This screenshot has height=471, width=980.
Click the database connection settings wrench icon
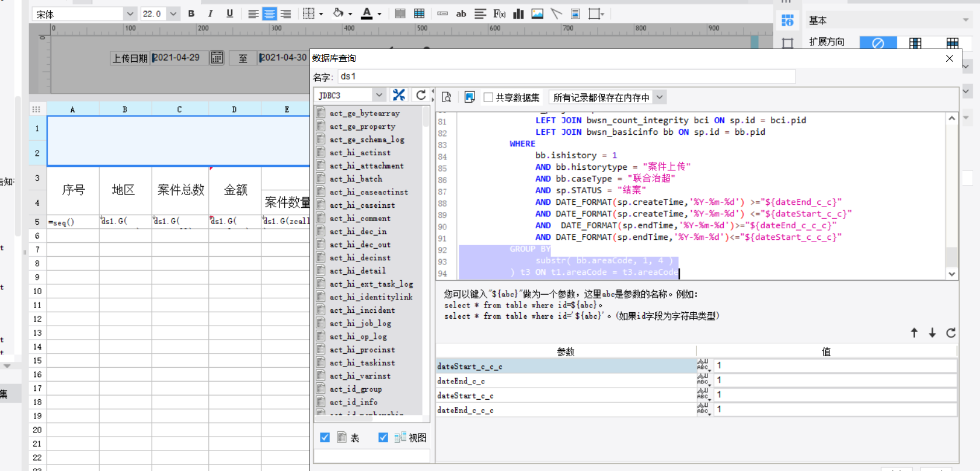pyautogui.click(x=399, y=95)
